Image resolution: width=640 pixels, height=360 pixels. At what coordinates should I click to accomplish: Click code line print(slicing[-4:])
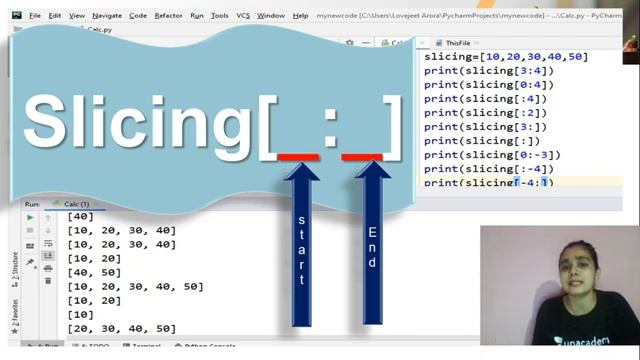point(489,182)
